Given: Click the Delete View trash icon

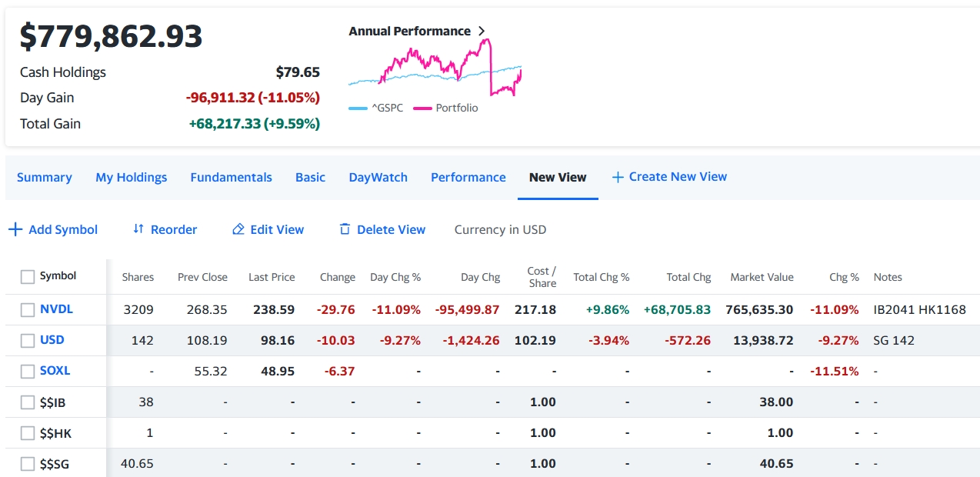Looking at the screenshot, I should [345, 229].
